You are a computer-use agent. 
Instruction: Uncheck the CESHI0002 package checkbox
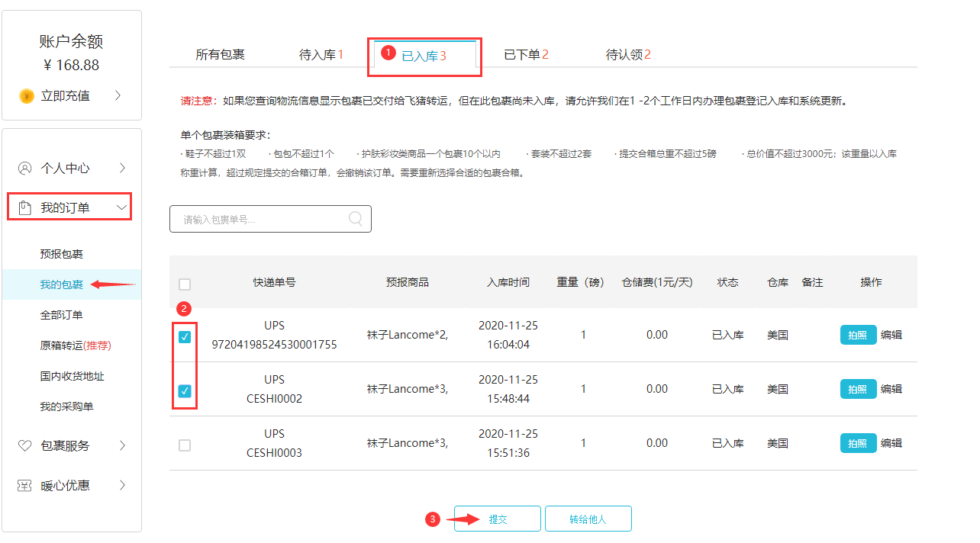click(x=185, y=391)
